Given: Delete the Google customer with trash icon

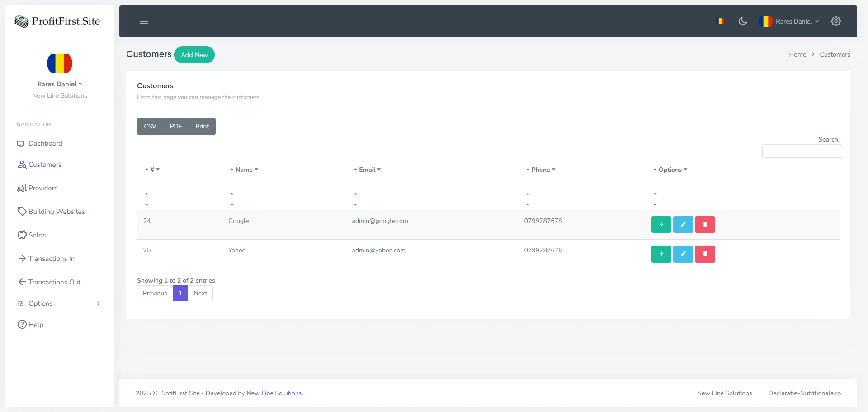Looking at the screenshot, I should point(704,224).
